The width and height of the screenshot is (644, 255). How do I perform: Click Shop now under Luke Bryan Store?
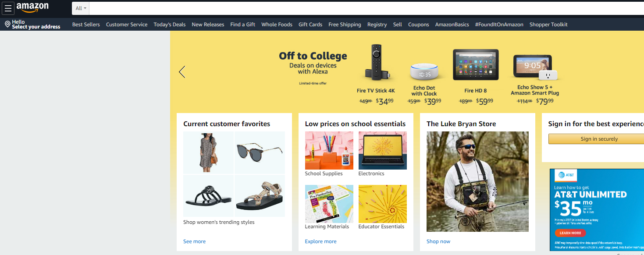coord(438,241)
